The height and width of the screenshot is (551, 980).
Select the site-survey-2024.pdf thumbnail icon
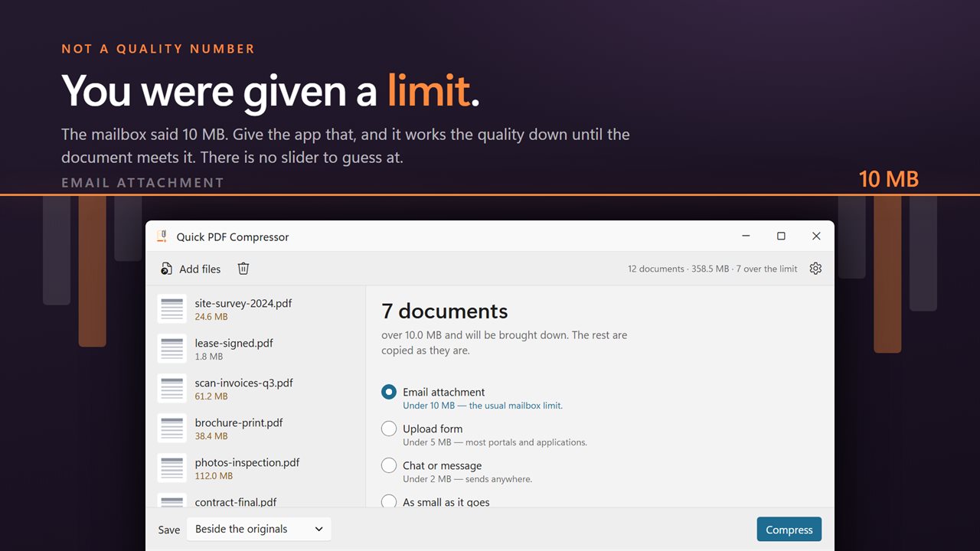click(x=172, y=309)
